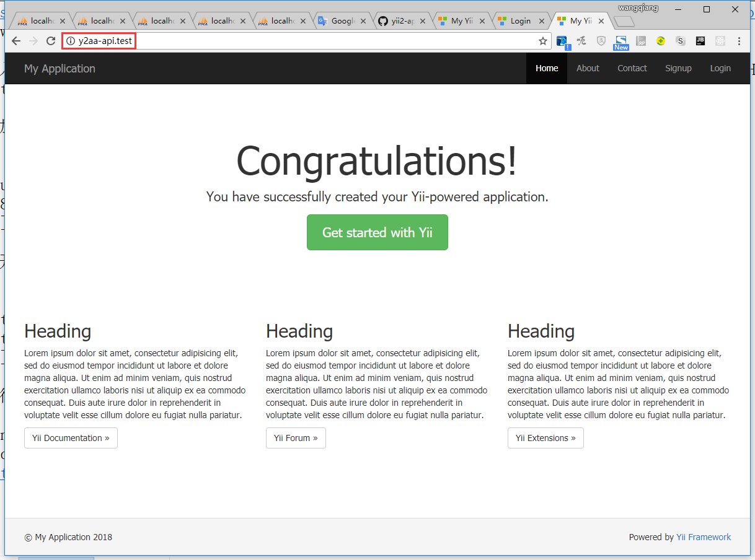Open the Chrome three-dot menu

pyautogui.click(x=740, y=41)
